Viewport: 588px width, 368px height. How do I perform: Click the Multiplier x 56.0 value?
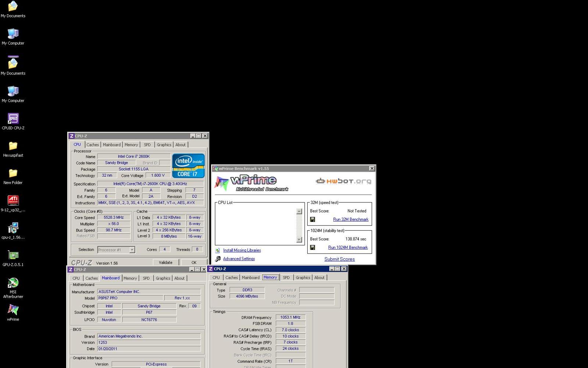114,224
